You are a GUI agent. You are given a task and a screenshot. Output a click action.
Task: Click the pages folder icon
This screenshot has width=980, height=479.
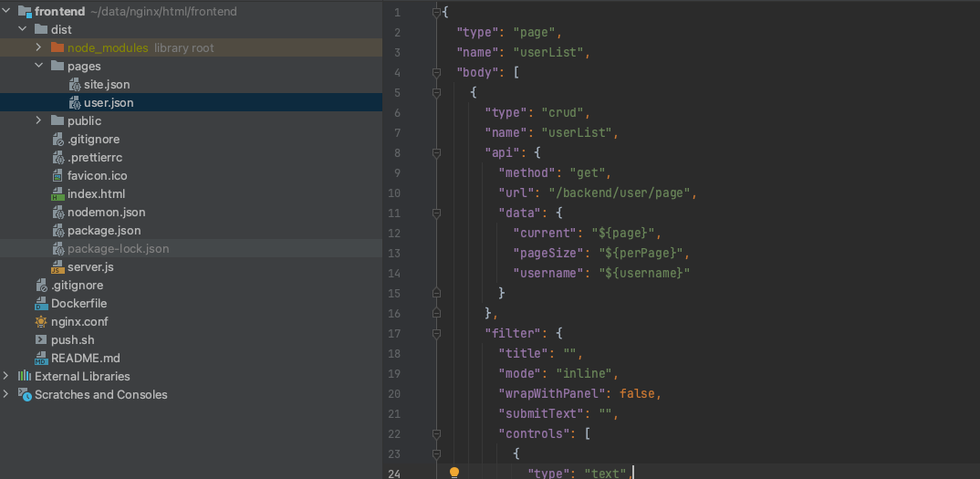click(57, 66)
